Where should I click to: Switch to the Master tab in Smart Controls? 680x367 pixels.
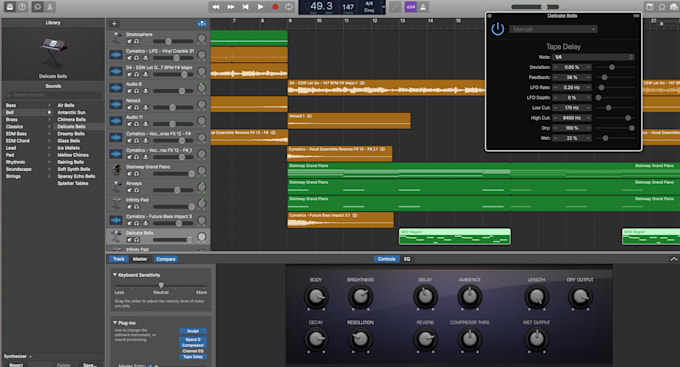click(140, 259)
